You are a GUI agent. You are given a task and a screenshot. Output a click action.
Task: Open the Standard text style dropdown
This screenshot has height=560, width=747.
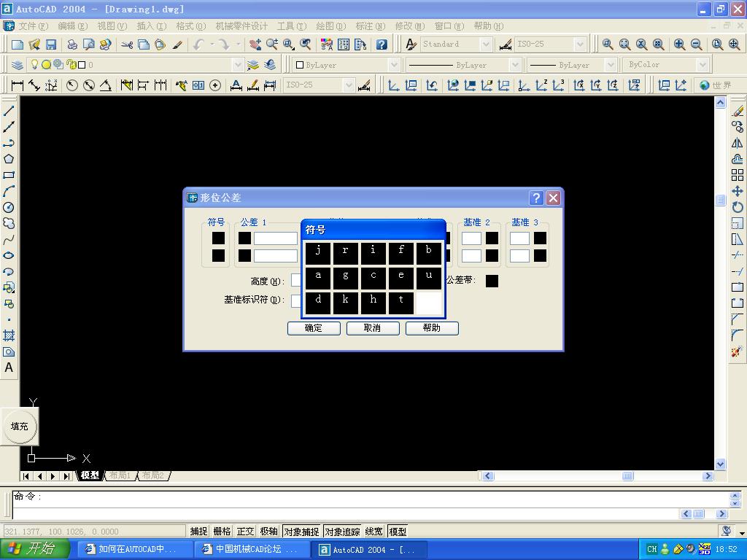point(485,44)
